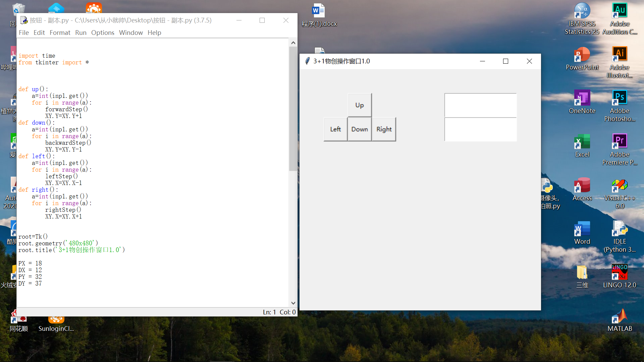Click the upper text entry field

point(480,105)
